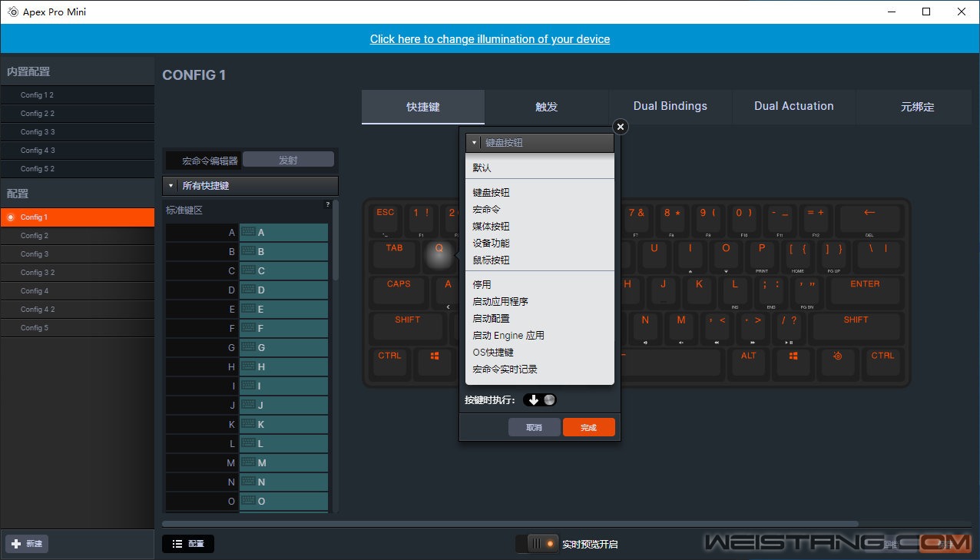Select Config 1 radio in 配置 list

(x=11, y=217)
